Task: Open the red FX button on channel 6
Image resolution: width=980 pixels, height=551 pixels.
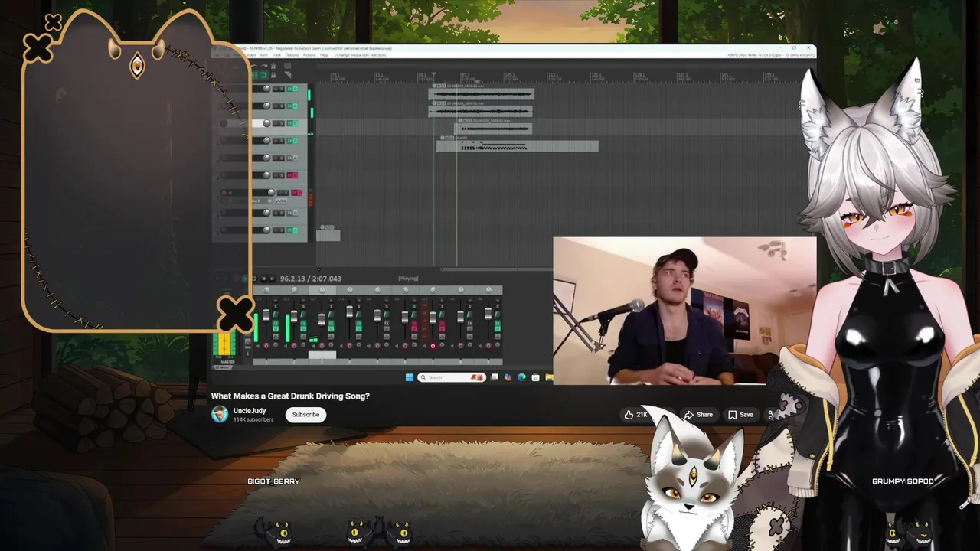Action: pos(414,323)
